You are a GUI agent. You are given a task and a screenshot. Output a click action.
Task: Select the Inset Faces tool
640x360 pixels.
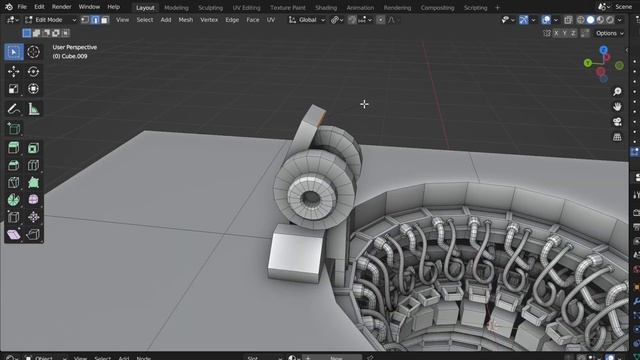(x=33, y=148)
